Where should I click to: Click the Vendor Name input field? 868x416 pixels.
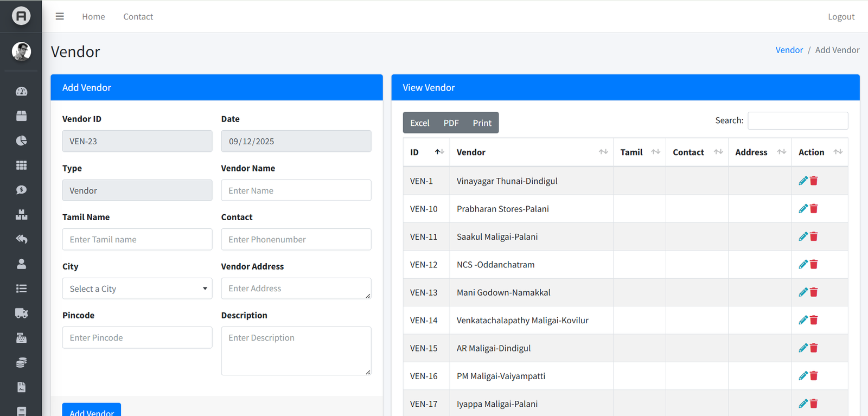coord(296,190)
